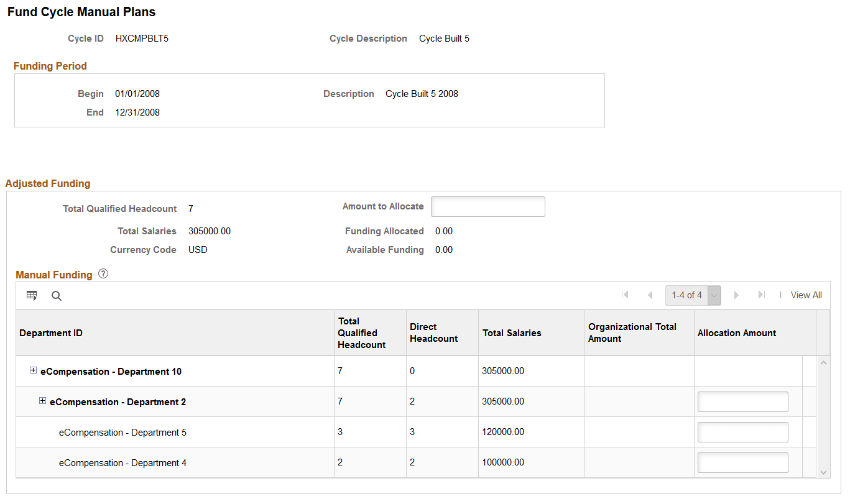Select the Department ID column header
850x504 pixels.
51,332
